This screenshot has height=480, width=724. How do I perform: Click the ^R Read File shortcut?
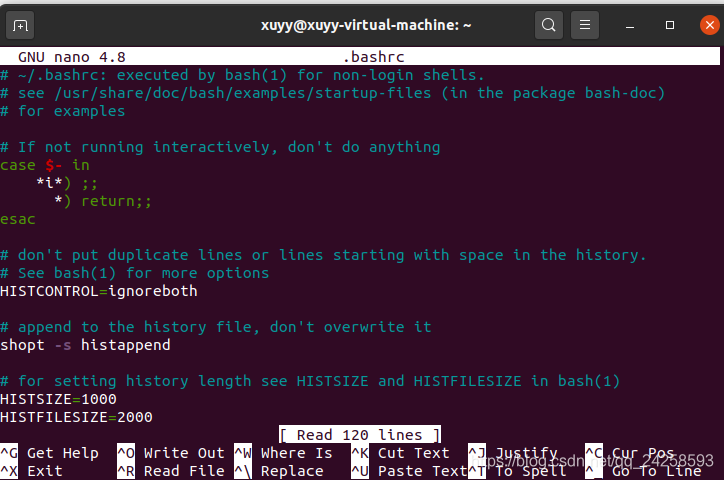(x=171, y=471)
